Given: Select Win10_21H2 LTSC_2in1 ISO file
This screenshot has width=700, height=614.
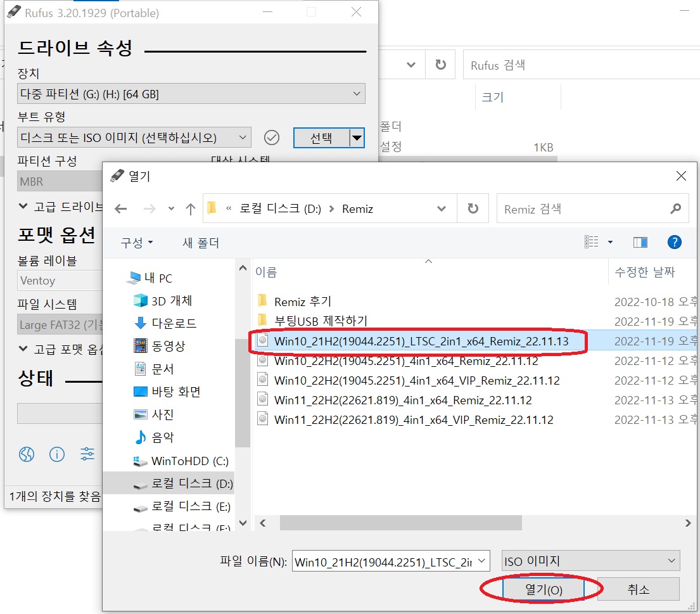Looking at the screenshot, I should pos(421,341).
